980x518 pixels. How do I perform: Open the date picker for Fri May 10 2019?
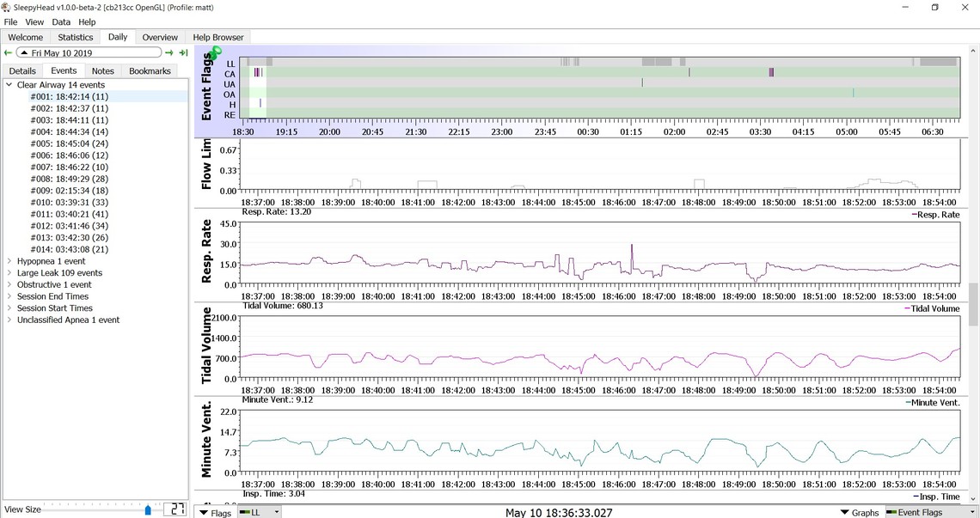coord(89,53)
